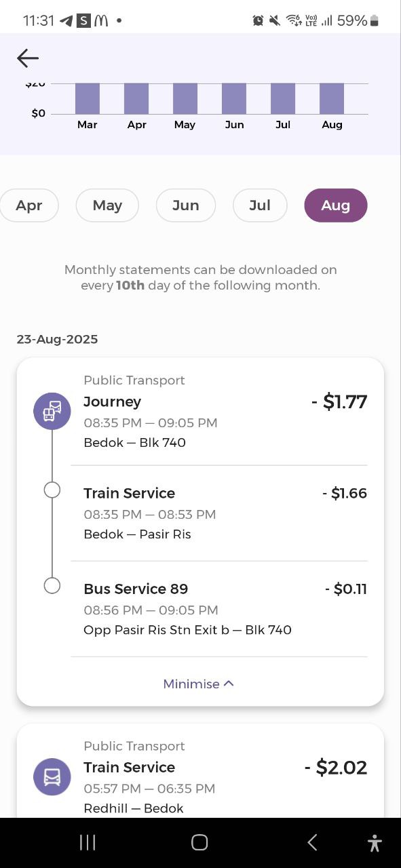401x868 pixels.
Task: Tap the Train Service purple icon
Action: coord(52,776)
